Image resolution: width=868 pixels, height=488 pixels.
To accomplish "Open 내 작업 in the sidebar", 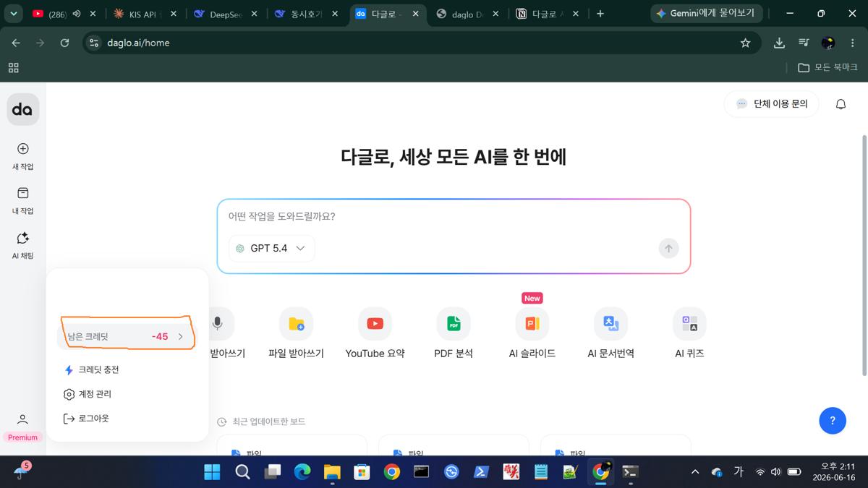I will [22, 201].
